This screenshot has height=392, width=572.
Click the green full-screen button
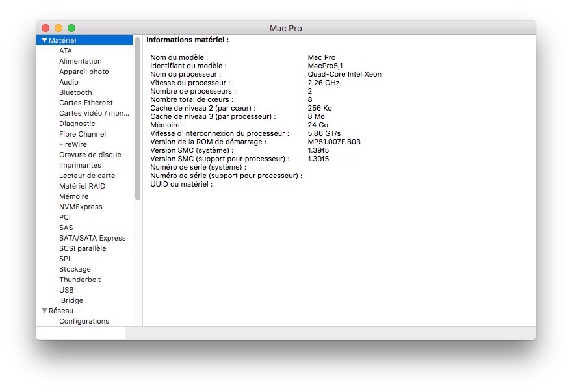[x=71, y=28]
